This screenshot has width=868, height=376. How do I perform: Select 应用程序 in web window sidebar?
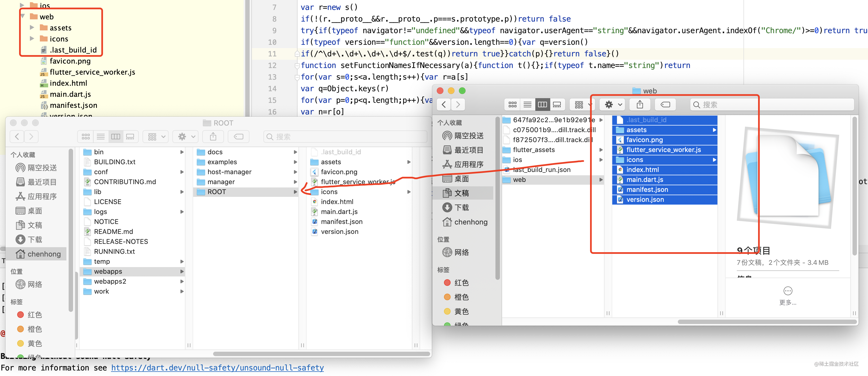[463, 164]
